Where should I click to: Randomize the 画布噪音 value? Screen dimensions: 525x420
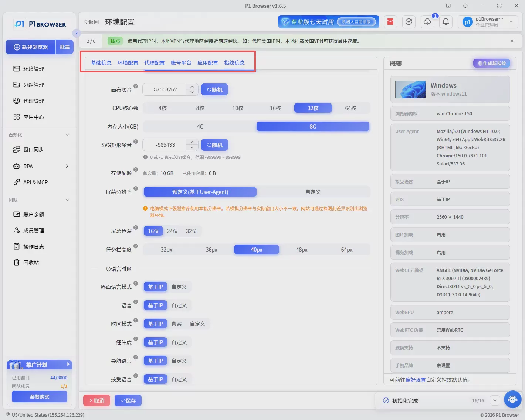214,90
